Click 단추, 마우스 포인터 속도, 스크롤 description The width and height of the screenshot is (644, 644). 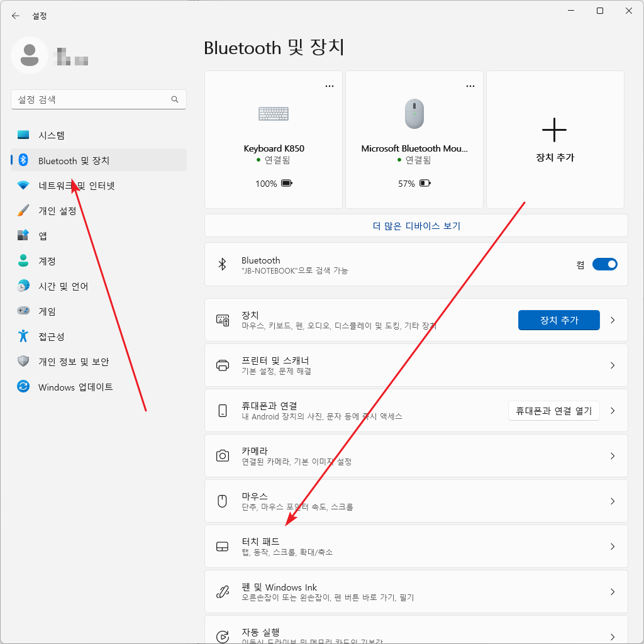297,507
